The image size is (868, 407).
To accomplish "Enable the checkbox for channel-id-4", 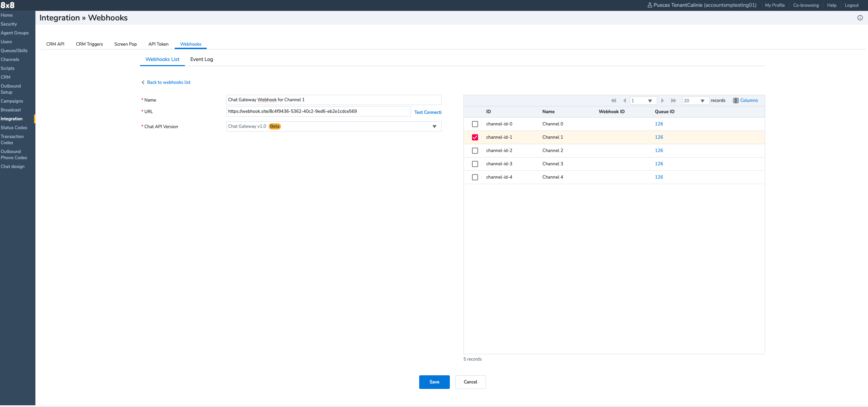I will click(x=475, y=177).
